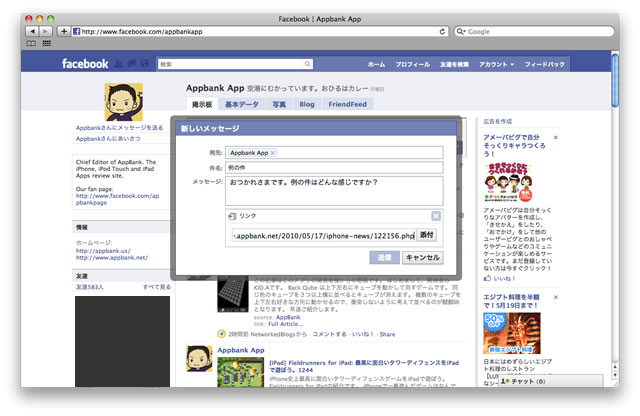Click コメントする link under post
The width and height of the screenshot is (640, 416).
click(329, 334)
